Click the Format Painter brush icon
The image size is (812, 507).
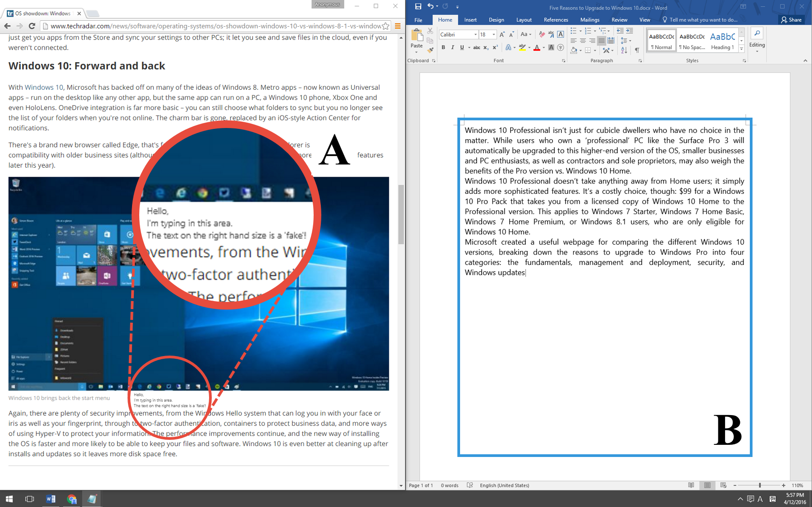click(430, 50)
